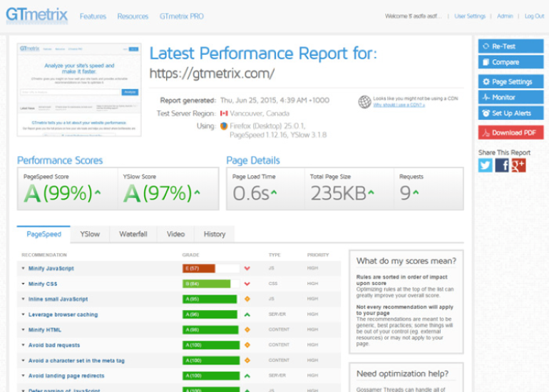Viewport: 549px width, 392px height.
Task: Switch to the YSlow tab
Action: pos(90,234)
